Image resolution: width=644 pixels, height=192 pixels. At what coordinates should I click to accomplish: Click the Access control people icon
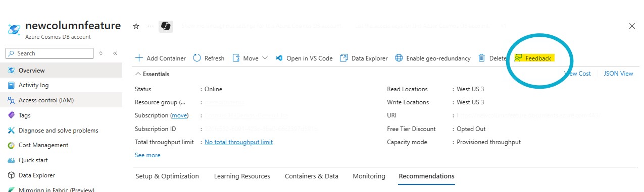pos(11,100)
